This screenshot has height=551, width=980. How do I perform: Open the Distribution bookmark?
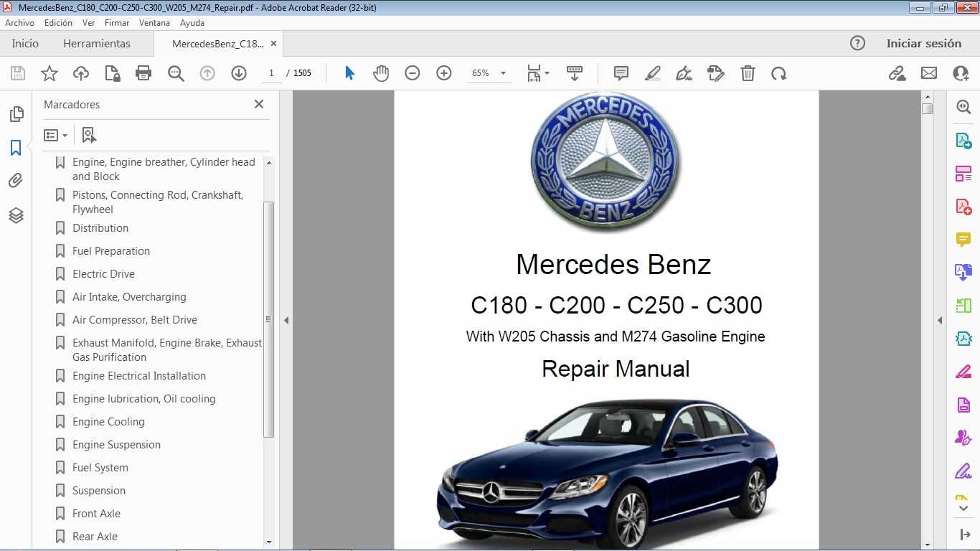tap(100, 228)
